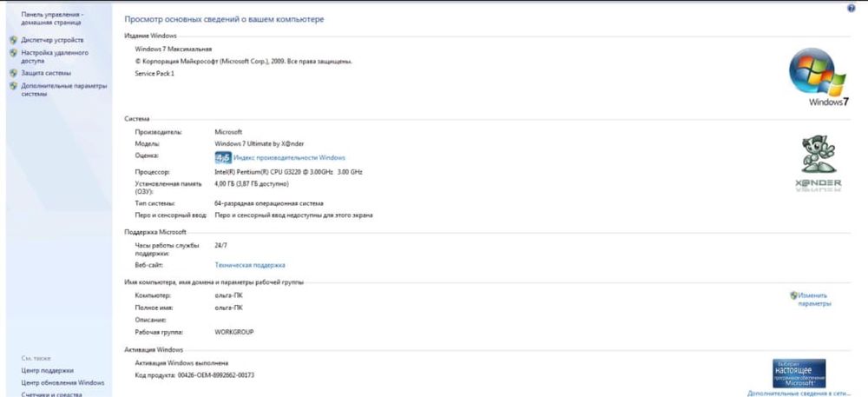Select the Service Pack 1 text
The width and height of the screenshot is (868, 397).
click(155, 73)
